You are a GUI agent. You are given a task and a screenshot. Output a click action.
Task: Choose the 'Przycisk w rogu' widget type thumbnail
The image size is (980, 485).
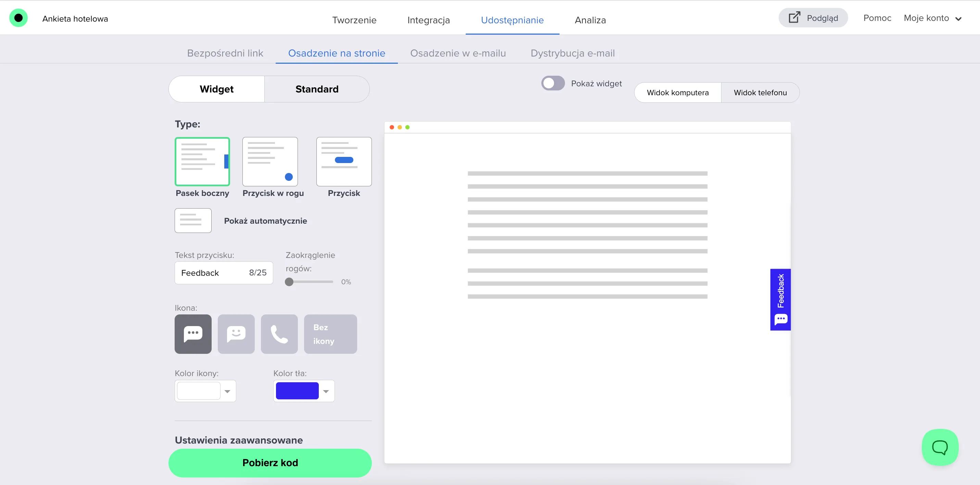pos(270,161)
